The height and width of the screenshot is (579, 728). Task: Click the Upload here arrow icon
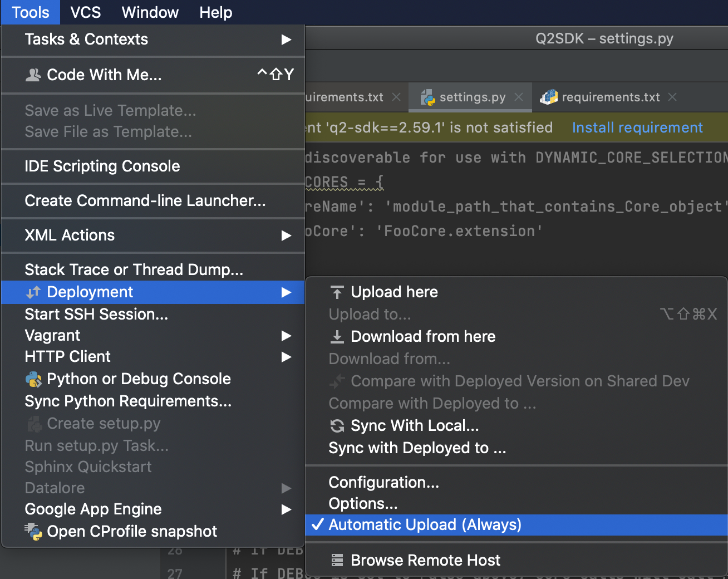click(337, 292)
